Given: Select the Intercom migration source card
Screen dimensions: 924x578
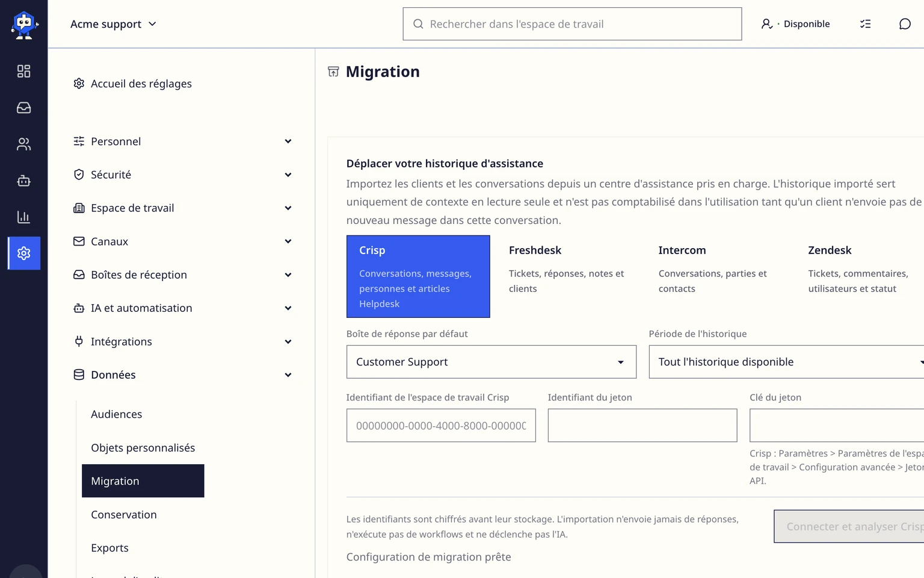Looking at the screenshot, I should click(x=718, y=276).
